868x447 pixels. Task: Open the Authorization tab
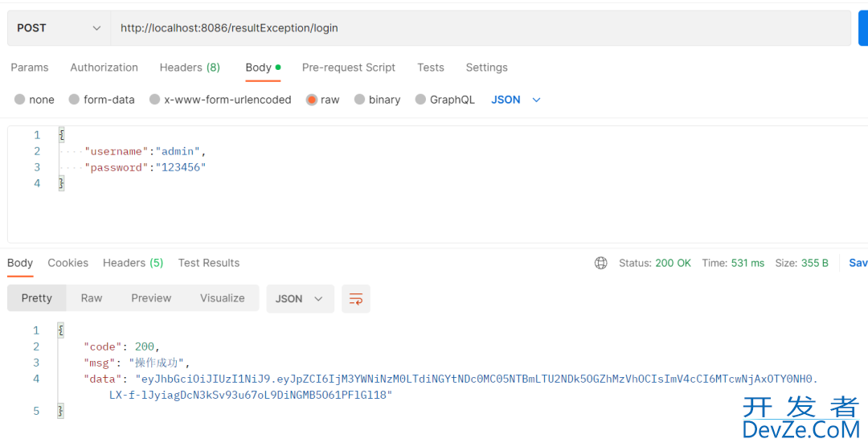104,68
